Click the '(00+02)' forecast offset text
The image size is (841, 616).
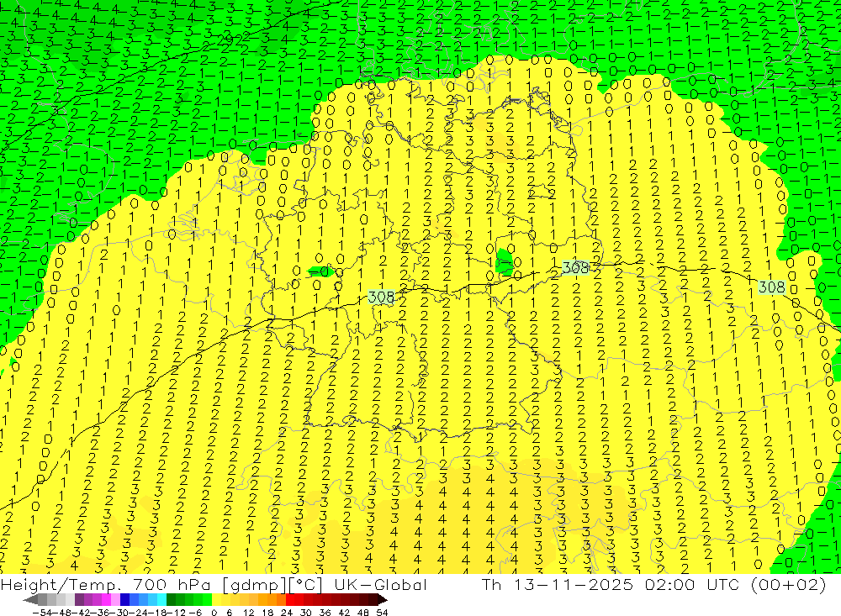pyautogui.click(x=787, y=585)
